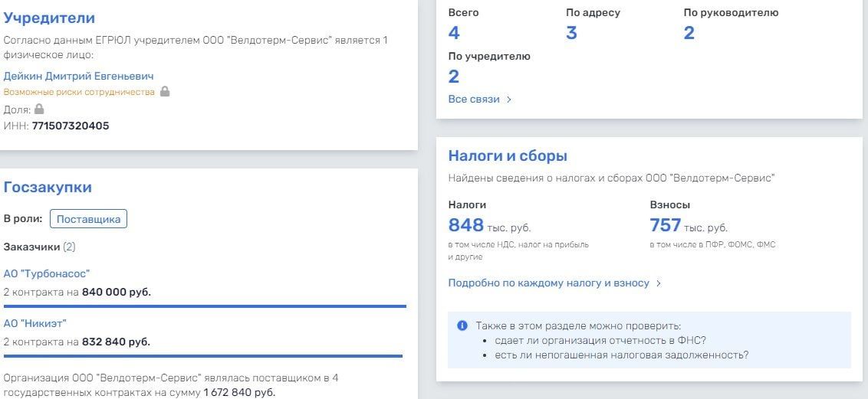The height and width of the screenshot is (399, 868).
Task: Click bullet about непогашенная налоговая задолженность
Action: point(622,355)
